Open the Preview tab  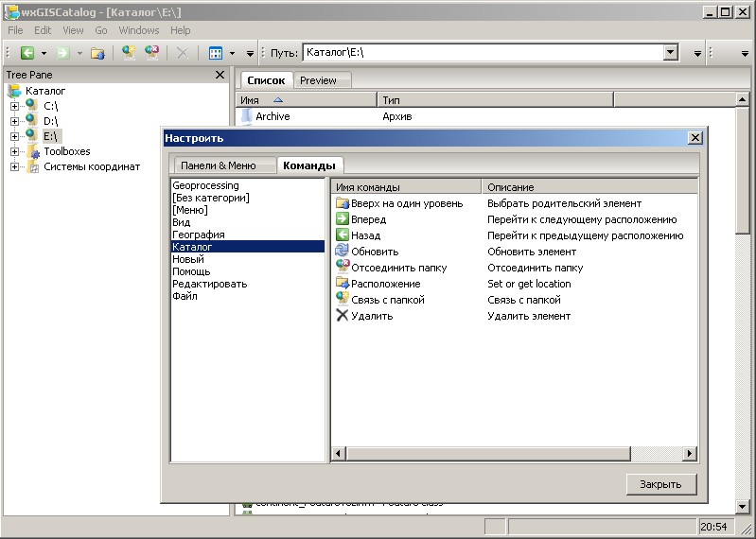coord(318,80)
